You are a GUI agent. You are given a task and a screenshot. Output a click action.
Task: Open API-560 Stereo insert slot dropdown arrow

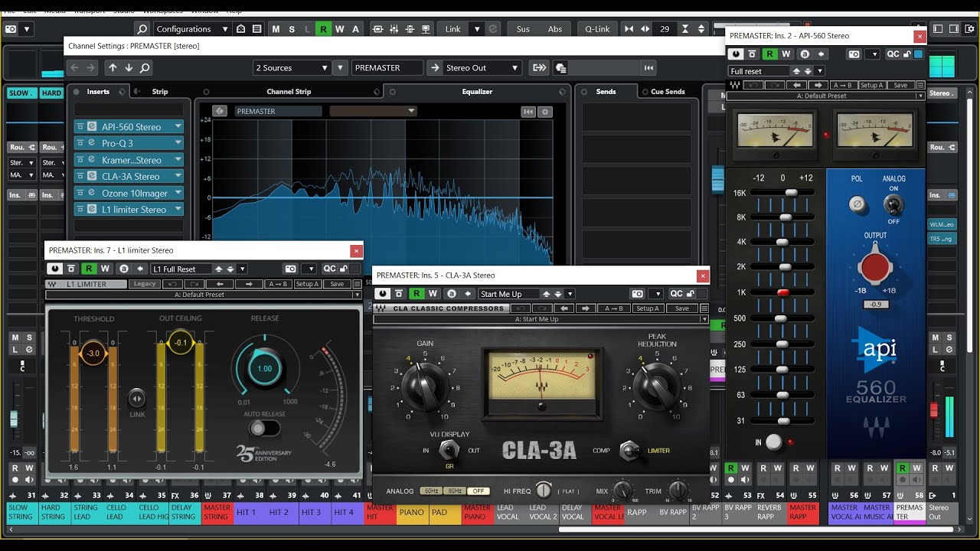178,126
